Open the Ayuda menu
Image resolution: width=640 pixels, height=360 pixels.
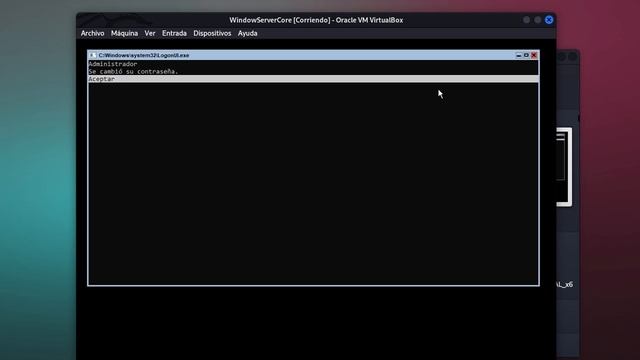pyautogui.click(x=247, y=33)
